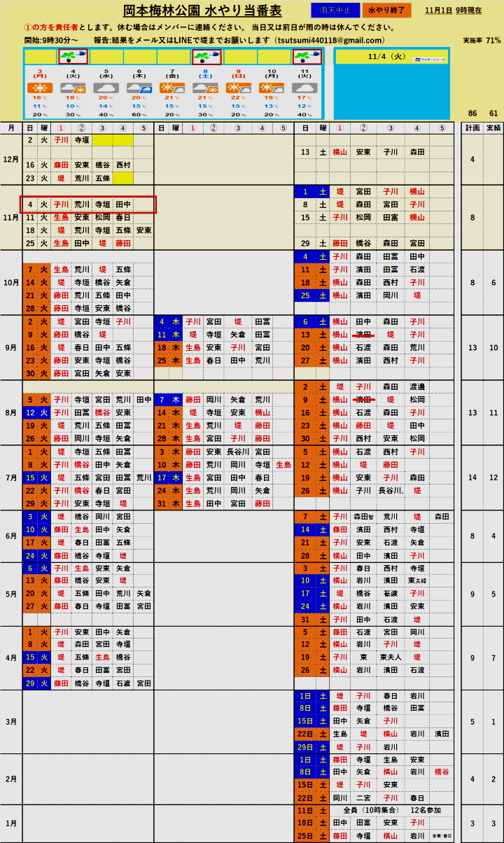
Task: Click the 岡本梅林公園 水やり当番表 title
Action: click(x=202, y=11)
